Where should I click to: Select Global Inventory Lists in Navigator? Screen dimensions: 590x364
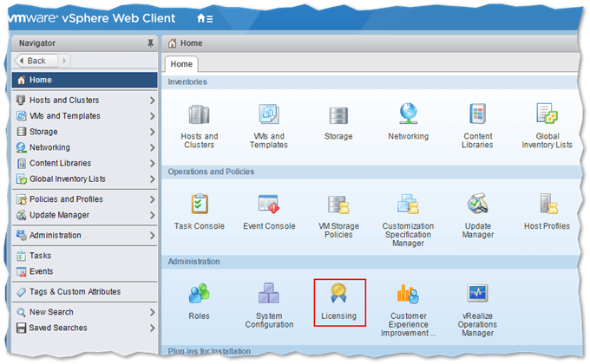click(85, 179)
